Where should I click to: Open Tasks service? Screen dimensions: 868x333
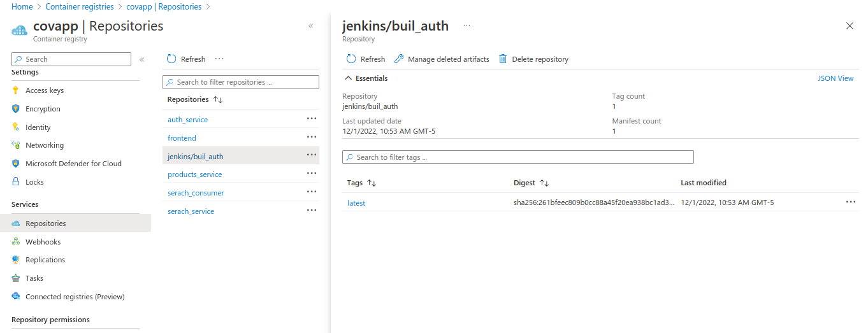click(x=34, y=278)
